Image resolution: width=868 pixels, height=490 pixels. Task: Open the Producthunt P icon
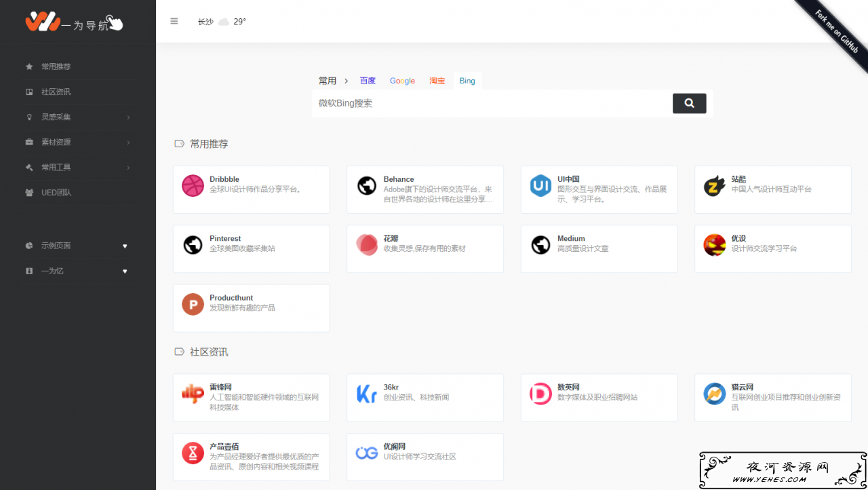(193, 304)
